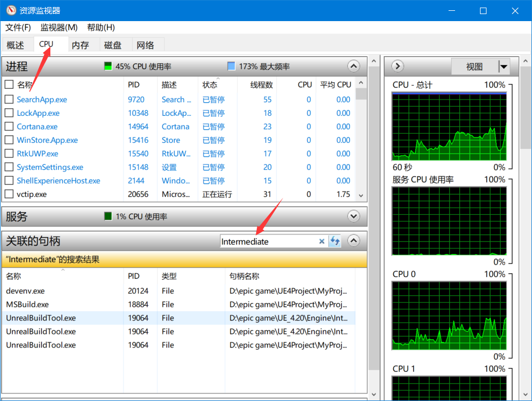Image resolution: width=532 pixels, height=401 pixels.
Task: Click the green CPU usage indicator in 进程 header
Action: point(108,66)
